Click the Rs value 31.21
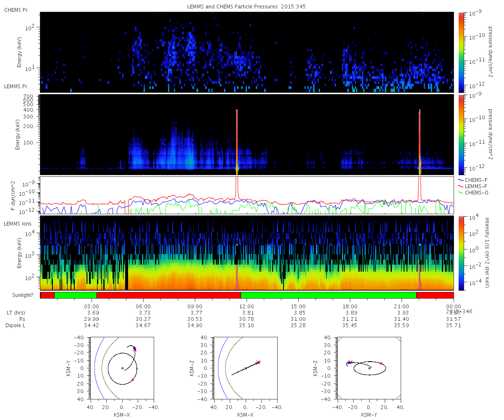This screenshot has width=504, height=420. (350, 319)
